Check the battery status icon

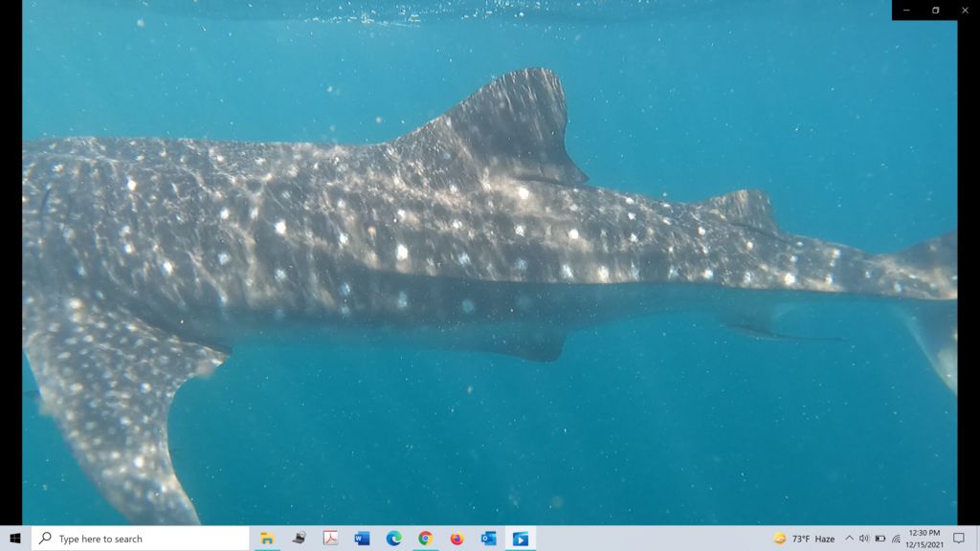point(880,539)
